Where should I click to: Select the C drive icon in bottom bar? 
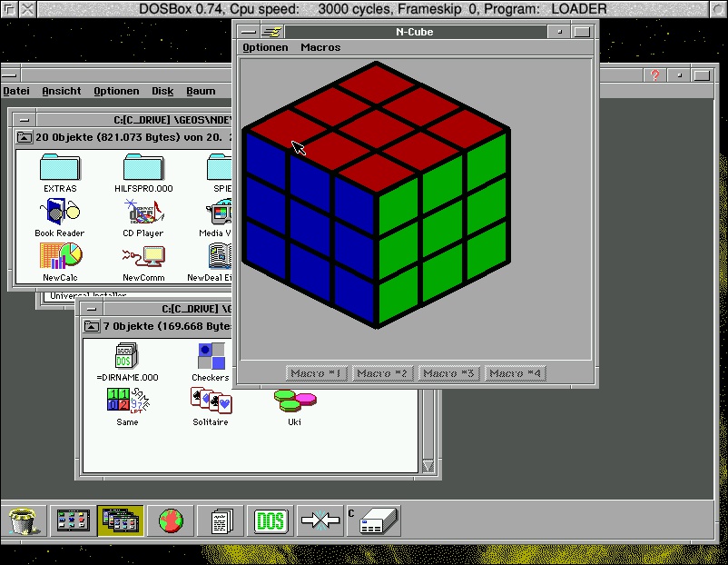[373, 520]
